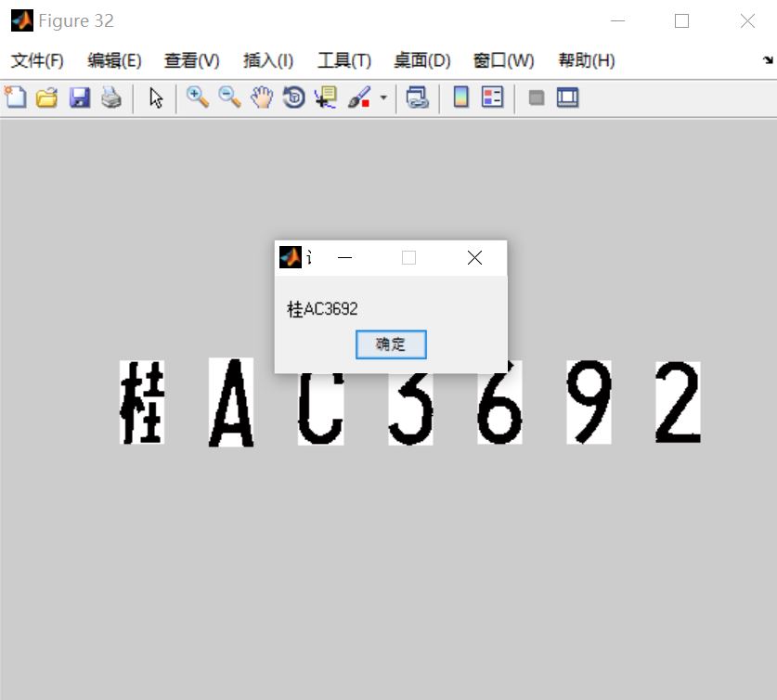Maximize the Figure 32 window
Screen dimensions: 777x700
tap(682, 20)
